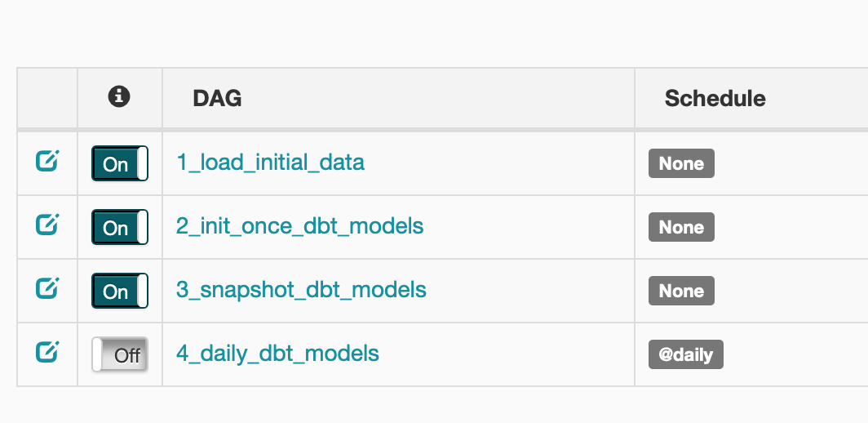
Task: Open edit for 1_load_initial_data DAG
Action: (x=47, y=161)
